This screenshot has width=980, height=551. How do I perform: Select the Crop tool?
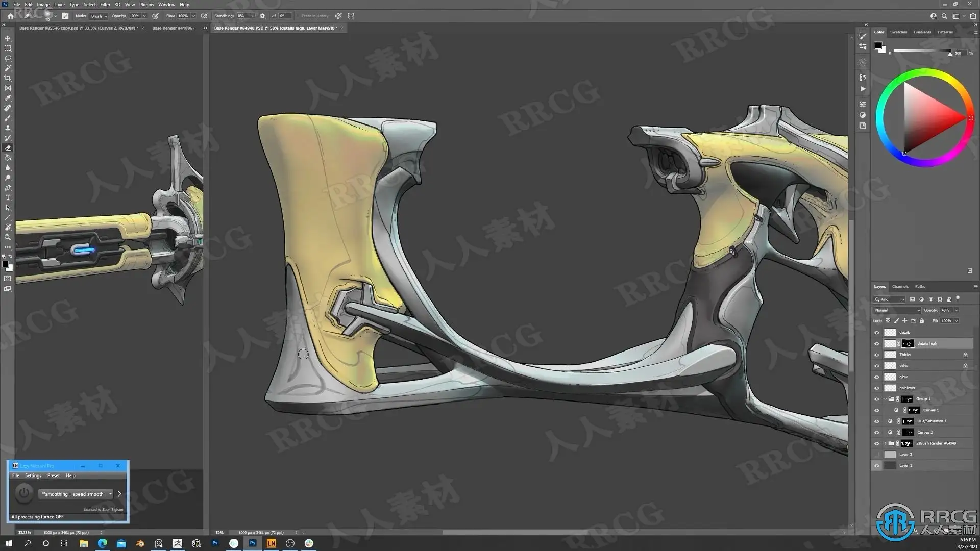pos(8,78)
